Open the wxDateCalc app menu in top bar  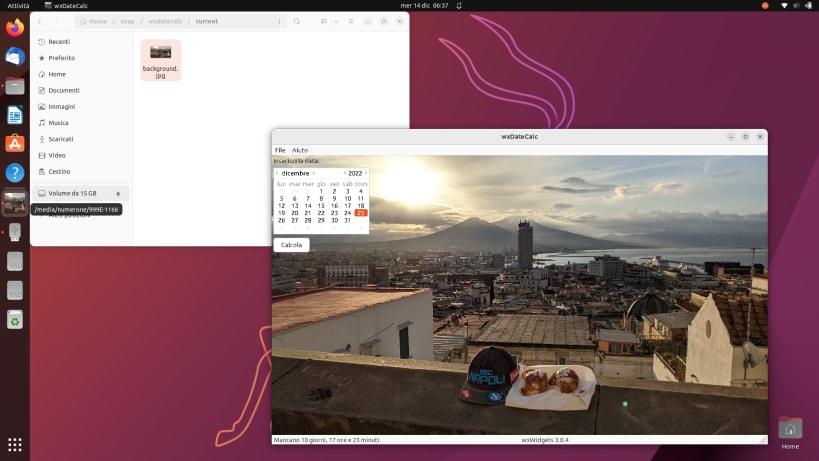coord(66,6)
